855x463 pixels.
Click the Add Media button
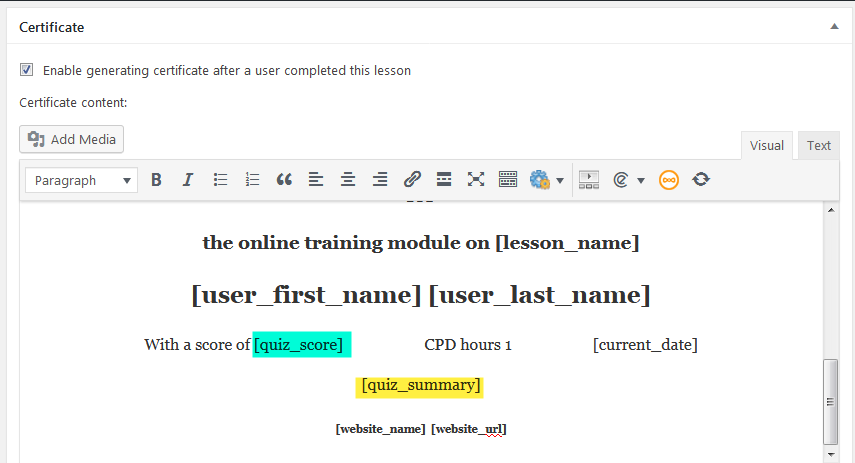71,140
